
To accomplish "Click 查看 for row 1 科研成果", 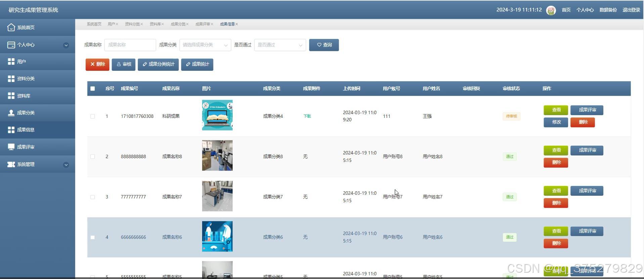I will (x=556, y=110).
